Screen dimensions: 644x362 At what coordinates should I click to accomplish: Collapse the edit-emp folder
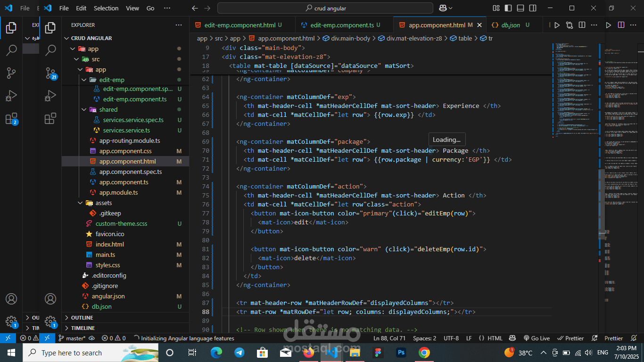click(x=84, y=80)
